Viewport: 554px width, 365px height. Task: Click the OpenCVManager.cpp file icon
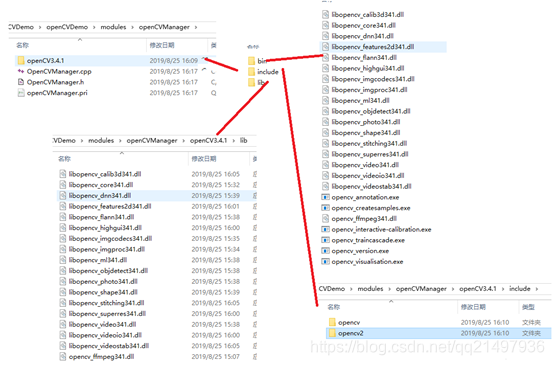21,71
